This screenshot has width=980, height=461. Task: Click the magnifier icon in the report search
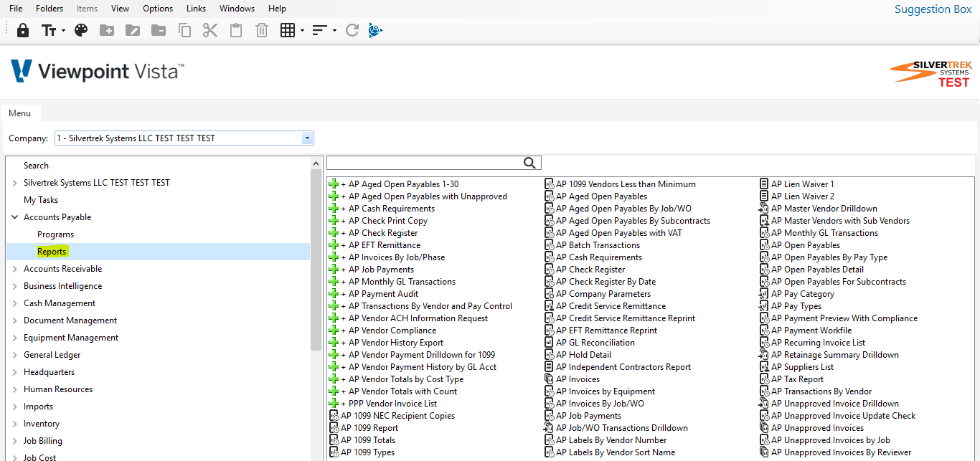[x=529, y=163]
